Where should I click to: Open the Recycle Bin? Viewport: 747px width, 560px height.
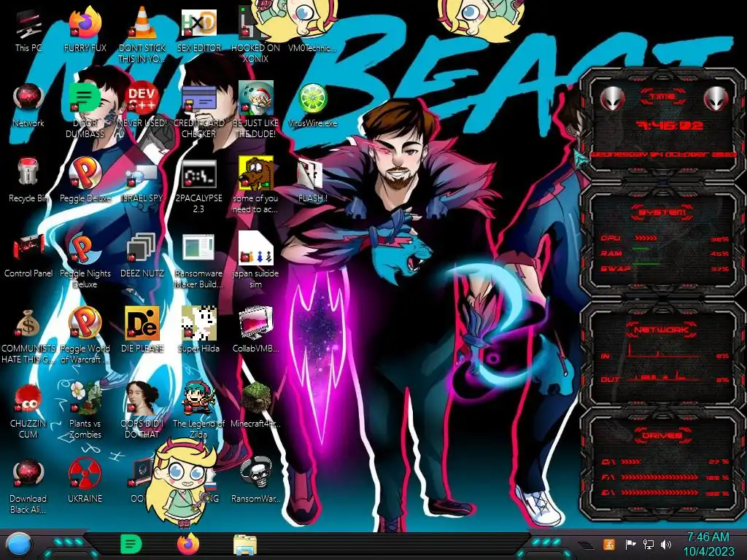(x=28, y=172)
